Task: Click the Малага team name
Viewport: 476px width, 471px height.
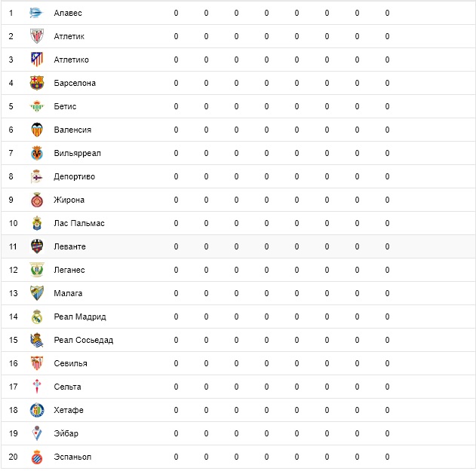Action: pos(68,293)
